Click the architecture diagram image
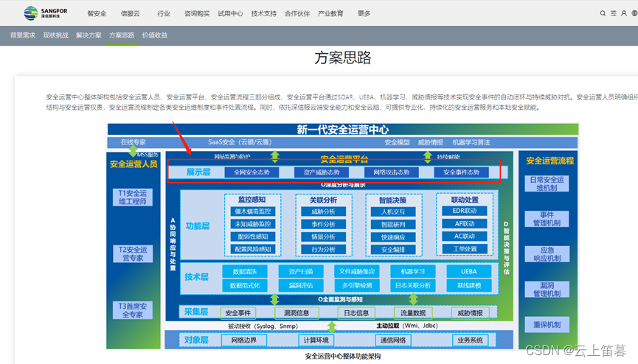Viewport: 638px width, 364px height. 342,237
